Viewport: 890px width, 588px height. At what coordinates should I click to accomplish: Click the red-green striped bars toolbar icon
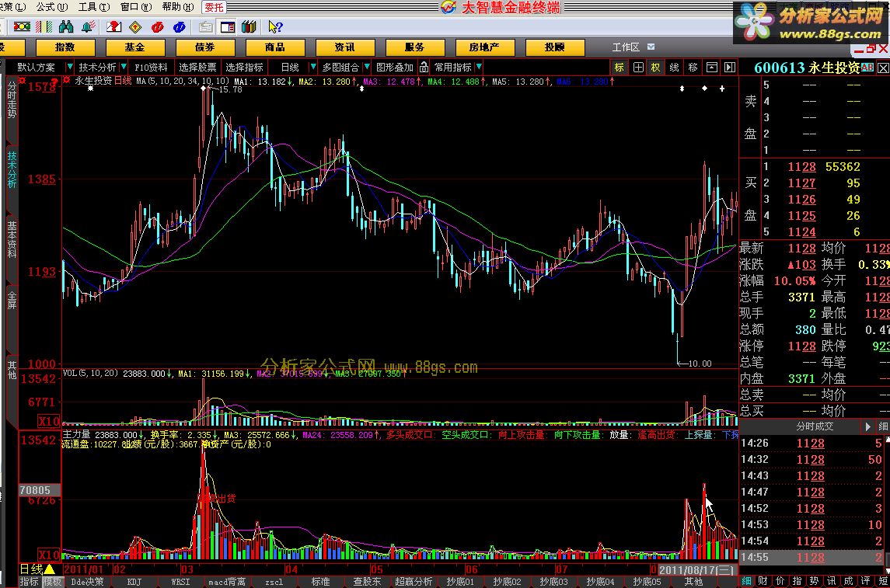coord(44,26)
